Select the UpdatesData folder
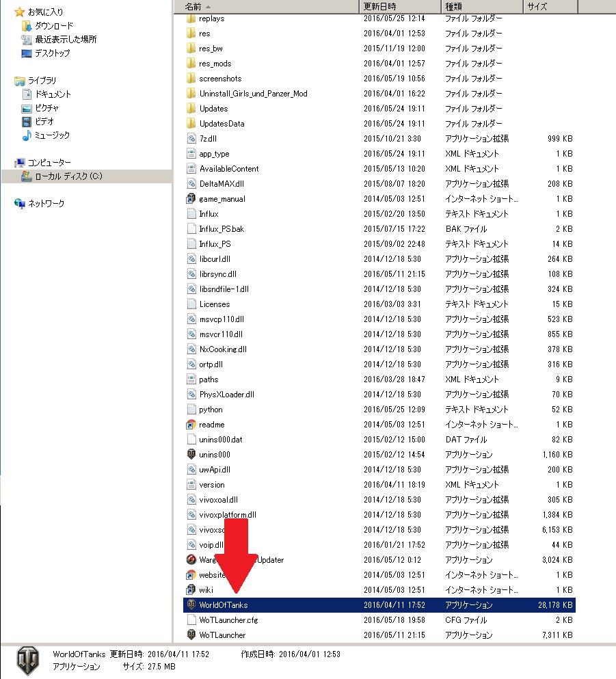The height and width of the screenshot is (679, 616). coord(222,123)
